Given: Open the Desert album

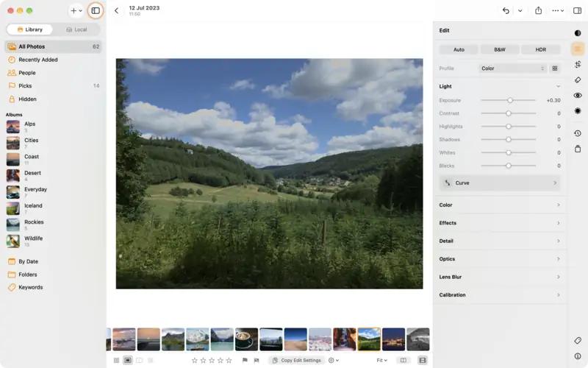Looking at the screenshot, I should coord(53,176).
